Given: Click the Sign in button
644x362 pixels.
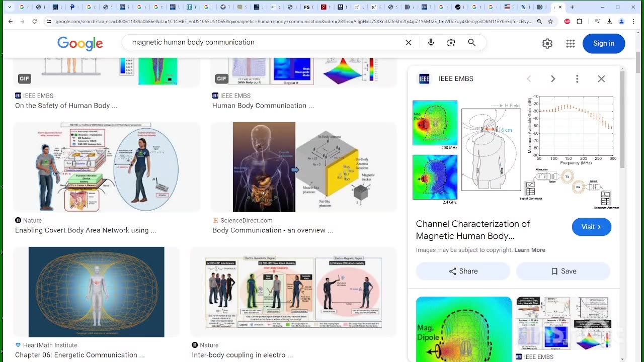Looking at the screenshot, I should [x=604, y=43].
